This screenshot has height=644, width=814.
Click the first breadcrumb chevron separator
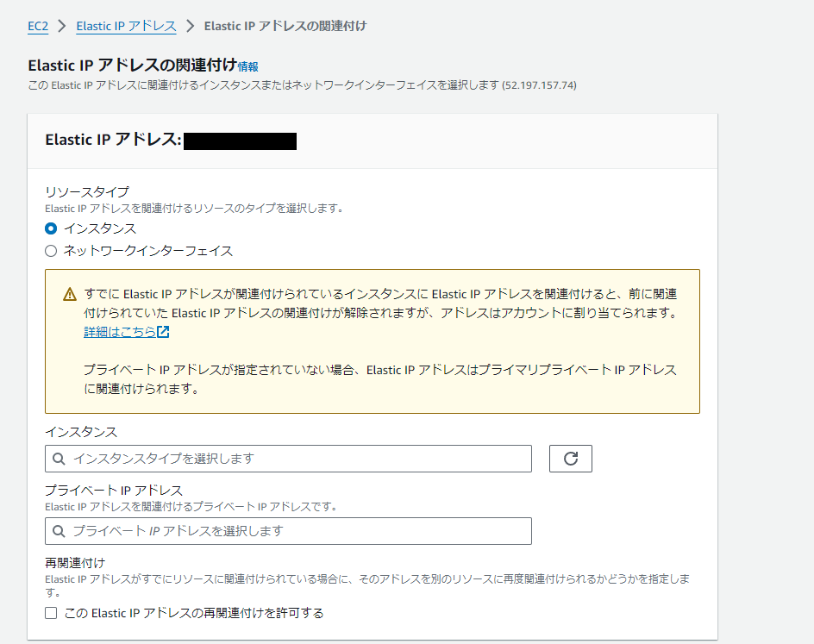coord(62,26)
